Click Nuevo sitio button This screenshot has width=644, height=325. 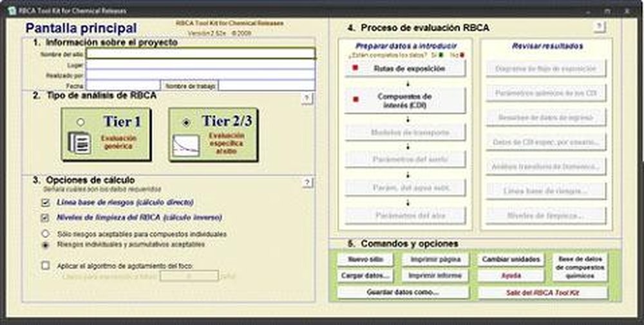365,259
